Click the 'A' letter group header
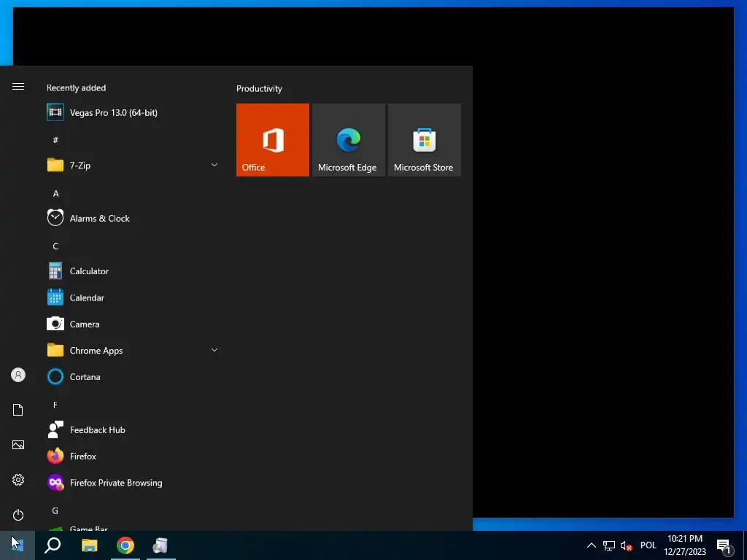 tap(55, 193)
